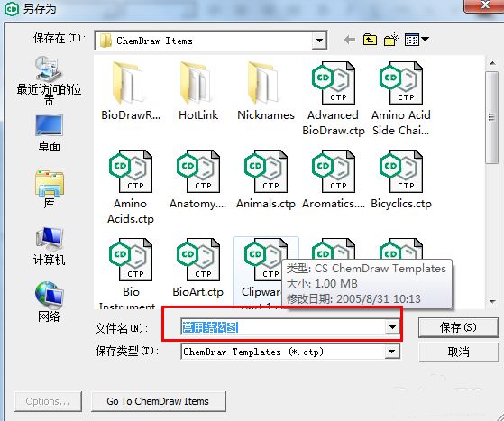Viewport: 504px width, 421px height.
Task: Open Network (网络) location in sidebar
Action: tap(49, 302)
